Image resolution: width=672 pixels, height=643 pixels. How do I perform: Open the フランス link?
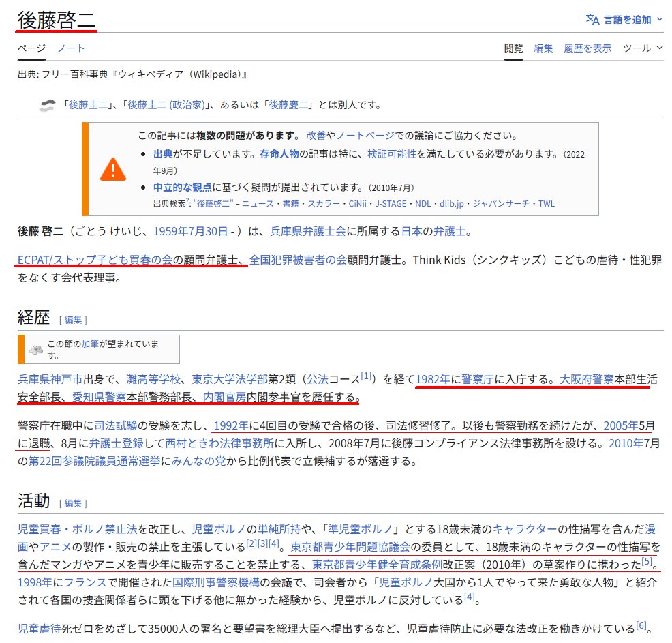click(85, 583)
